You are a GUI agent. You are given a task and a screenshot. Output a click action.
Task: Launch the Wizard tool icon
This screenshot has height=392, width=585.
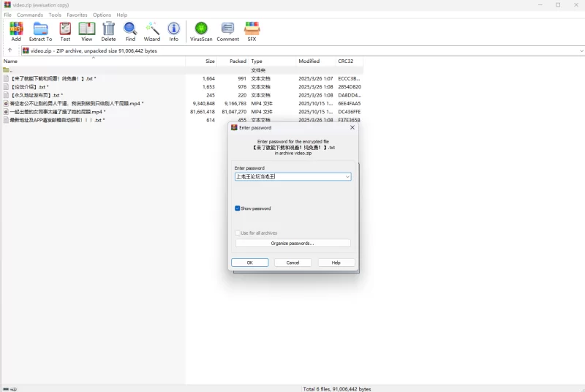click(x=152, y=31)
